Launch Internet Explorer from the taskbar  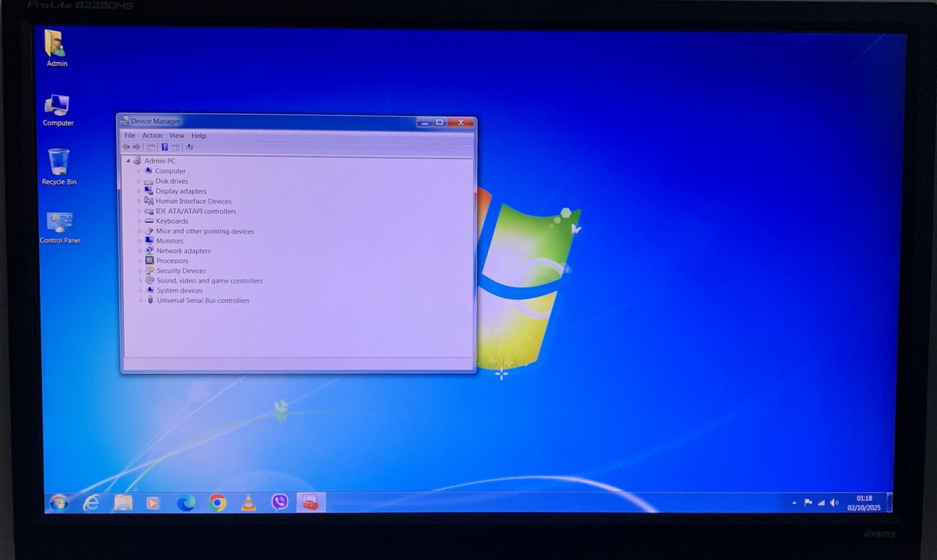[x=91, y=503]
